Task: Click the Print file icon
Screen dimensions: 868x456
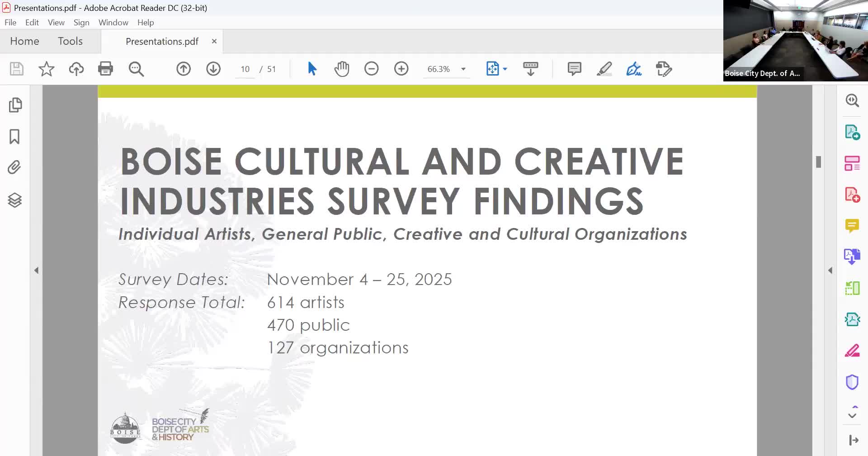Action: point(105,69)
